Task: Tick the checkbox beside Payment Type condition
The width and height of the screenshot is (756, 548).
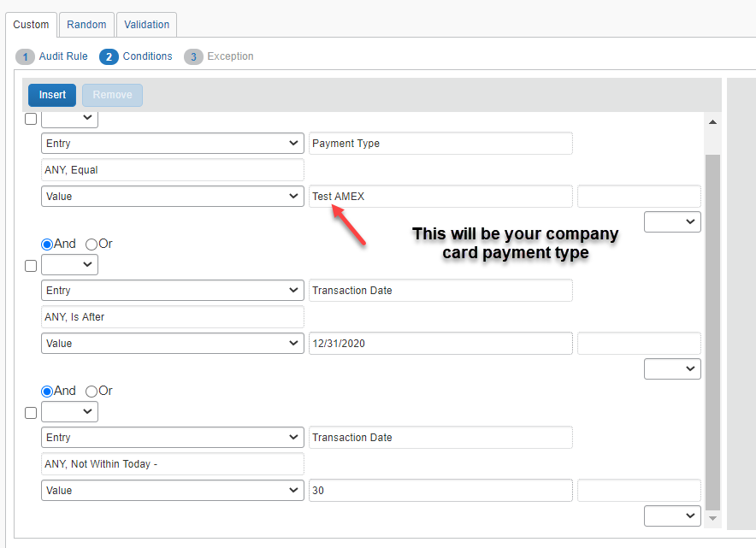Action: (31, 120)
